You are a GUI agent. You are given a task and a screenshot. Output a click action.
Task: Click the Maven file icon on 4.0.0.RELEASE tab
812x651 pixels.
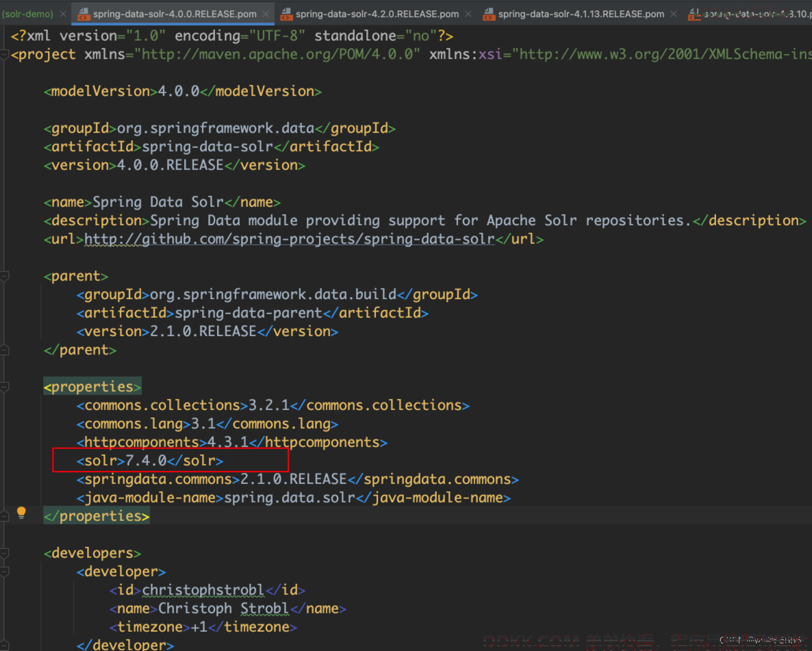pos(84,14)
